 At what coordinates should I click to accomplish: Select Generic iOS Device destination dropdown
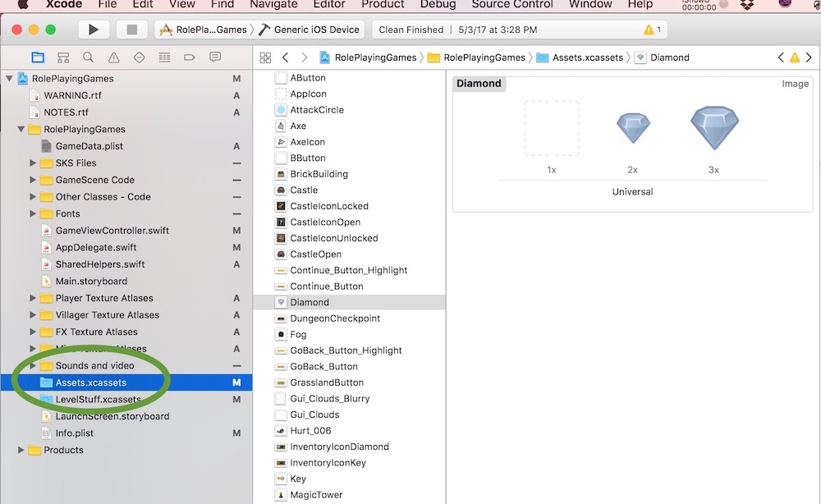pos(309,30)
